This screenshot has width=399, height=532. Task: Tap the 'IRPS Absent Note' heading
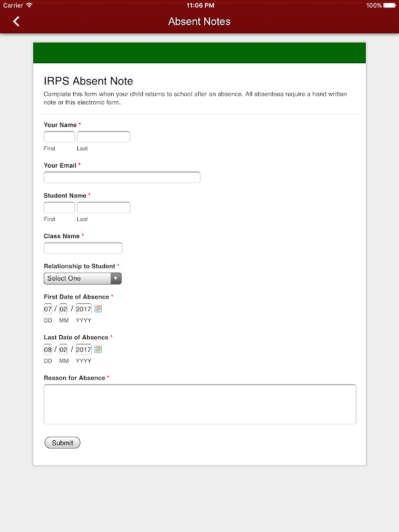[x=88, y=81]
